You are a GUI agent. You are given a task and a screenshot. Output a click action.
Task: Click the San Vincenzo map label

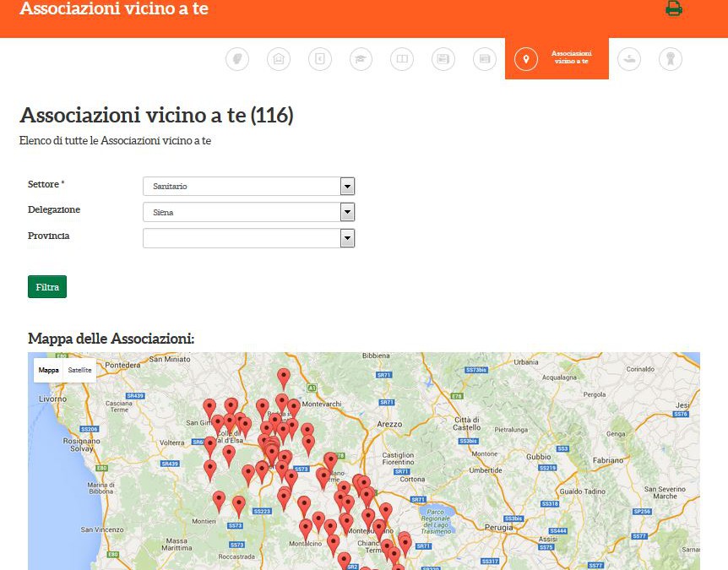tap(102, 529)
